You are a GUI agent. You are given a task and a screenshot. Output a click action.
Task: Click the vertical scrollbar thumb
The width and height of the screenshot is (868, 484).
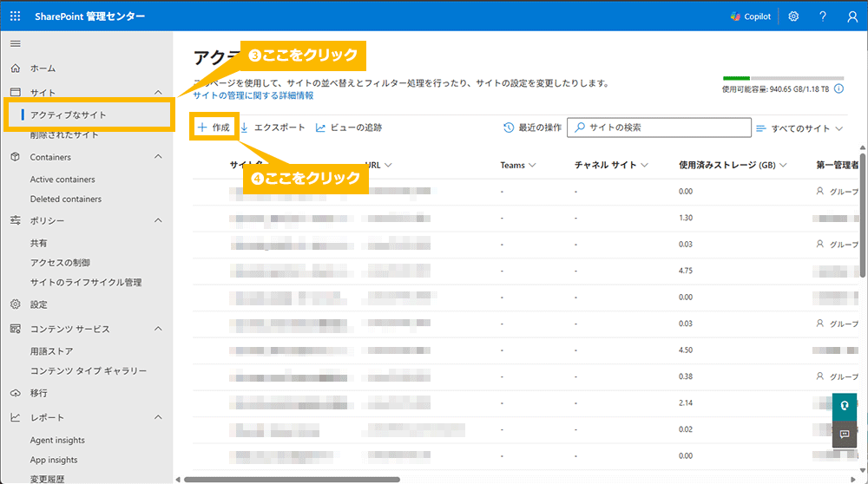coord(863,214)
